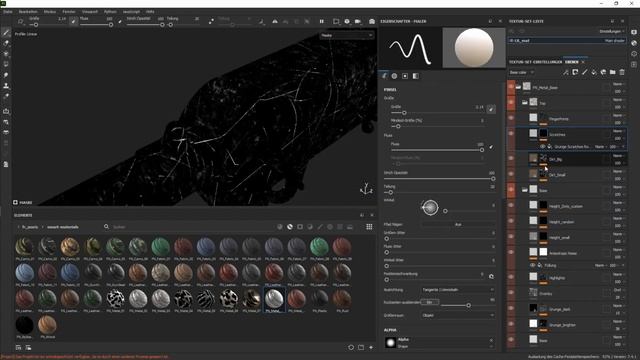640x360 pixels.
Task: Open the camera video icon in top toolbar
Action: [x=358, y=21]
